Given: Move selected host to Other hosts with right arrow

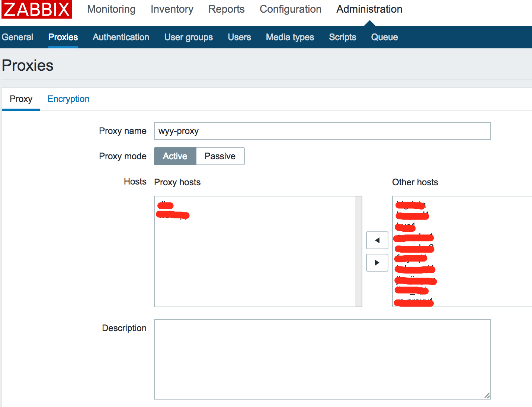Looking at the screenshot, I should (x=377, y=263).
